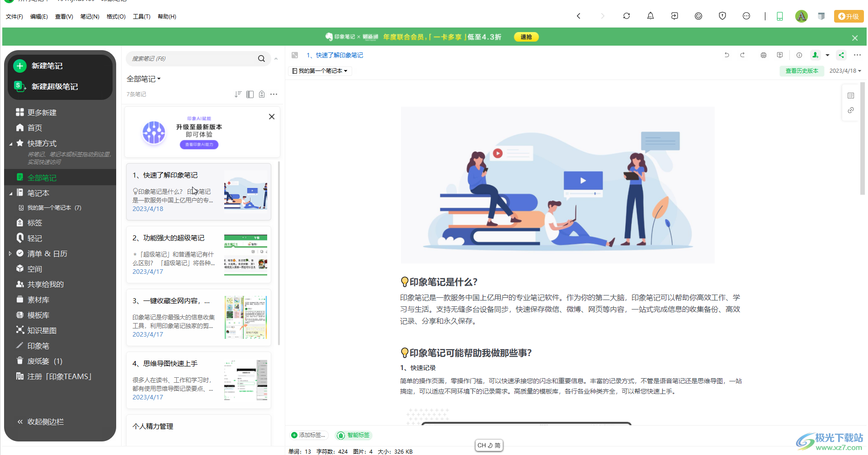Click the sync refresh icon
The width and height of the screenshot is (868, 455).
(x=627, y=16)
